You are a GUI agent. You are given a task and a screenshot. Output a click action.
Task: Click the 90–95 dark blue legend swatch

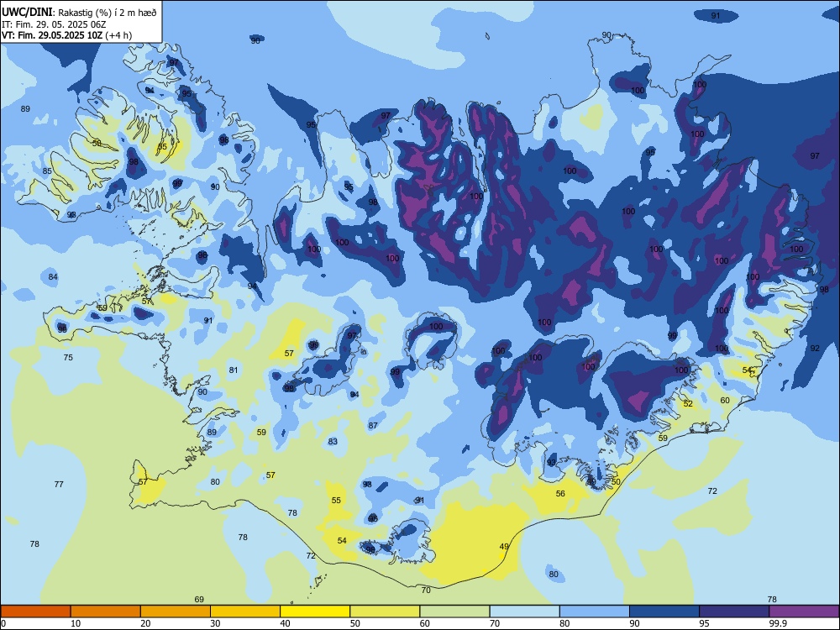tap(664, 612)
